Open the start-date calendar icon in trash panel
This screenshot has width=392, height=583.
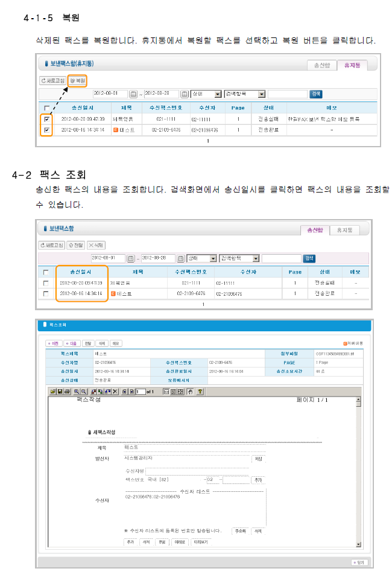(133, 94)
